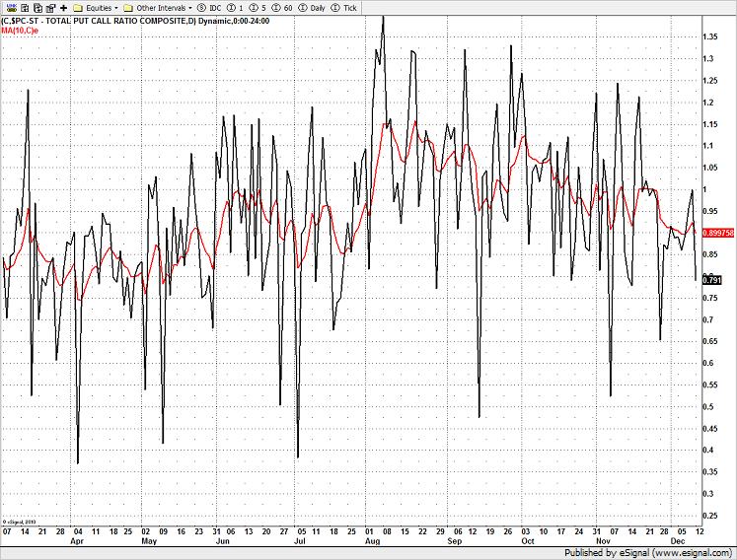Switch to the 60 minute interval
This screenshot has width=737, height=560.
pyautogui.click(x=282, y=8)
